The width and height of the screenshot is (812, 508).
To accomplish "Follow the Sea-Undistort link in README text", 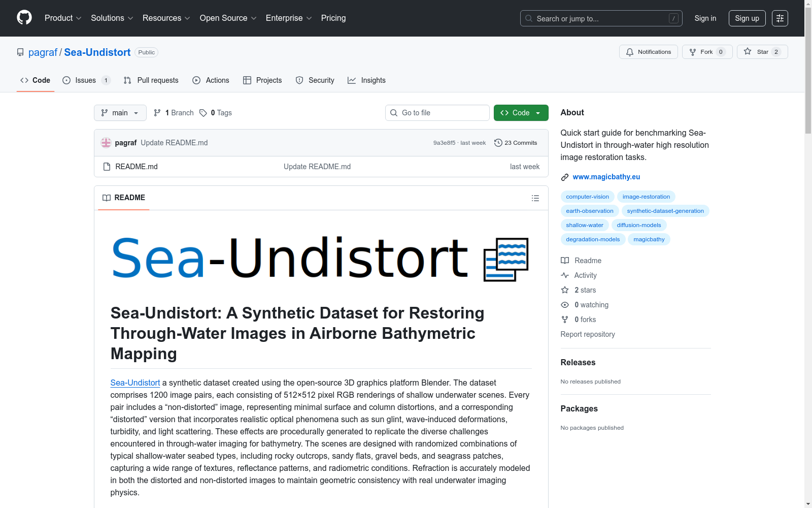I will click(135, 383).
